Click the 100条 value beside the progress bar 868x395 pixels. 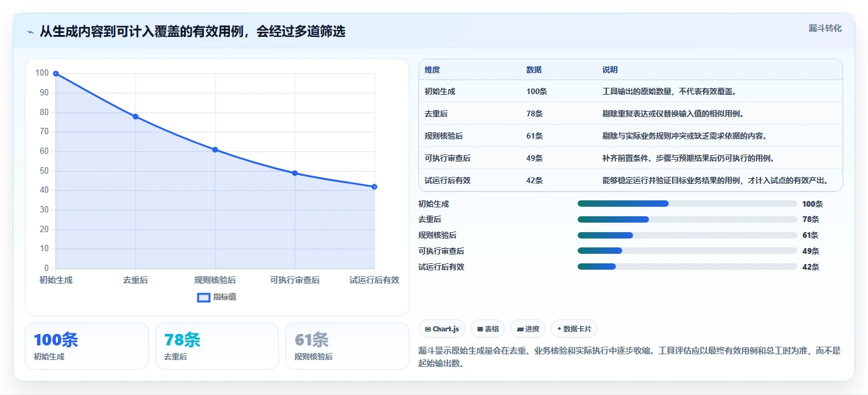[x=813, y=204]
